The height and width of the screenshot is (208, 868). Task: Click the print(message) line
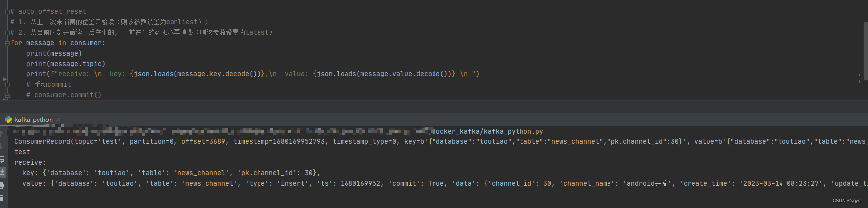(x=54, y=54)
